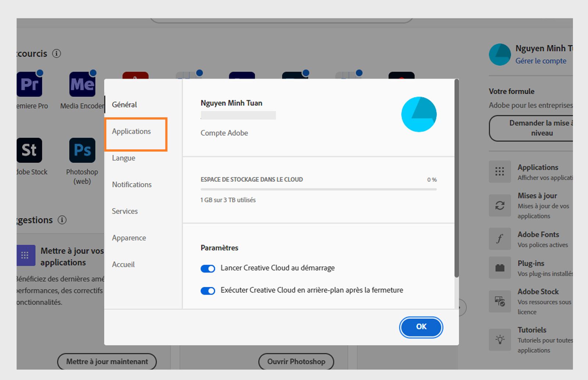Disable 'Lancer Creative Cloud au démarrage'
The image size is (588, 380).
click(x=208, y=269)
